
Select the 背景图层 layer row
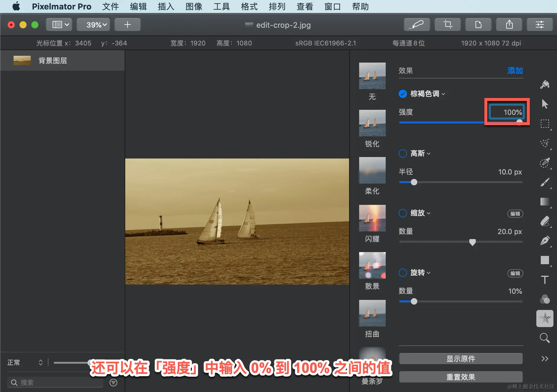tap(62, 61)
